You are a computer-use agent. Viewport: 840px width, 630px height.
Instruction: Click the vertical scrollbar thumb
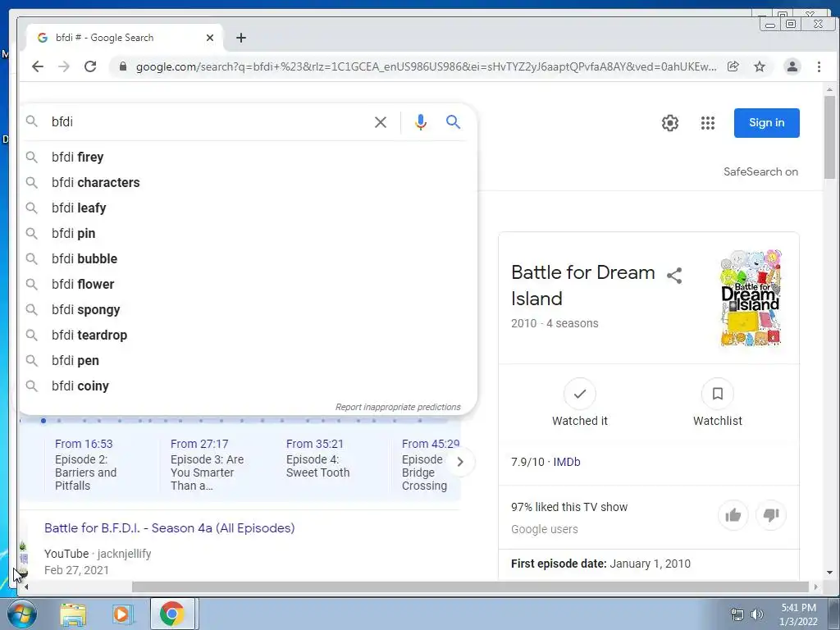829,138
